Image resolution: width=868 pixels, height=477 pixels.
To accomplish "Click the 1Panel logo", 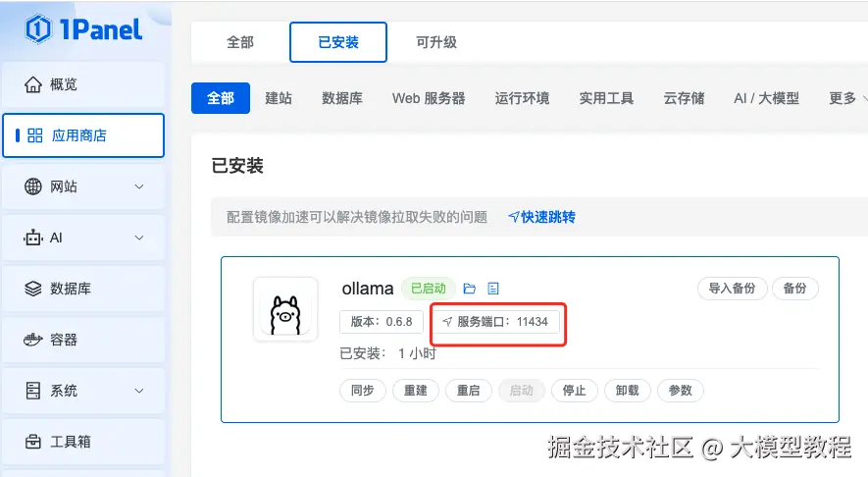I will tap(84, 28).
